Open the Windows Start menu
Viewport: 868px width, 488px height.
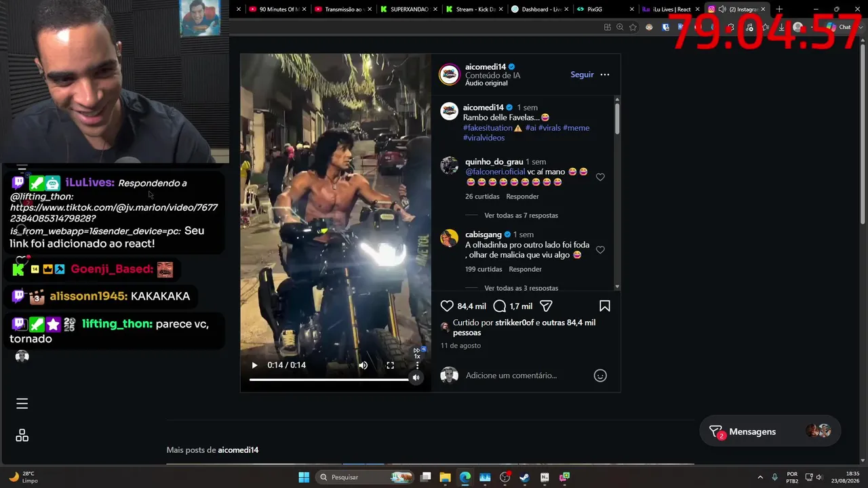(304, 477)
